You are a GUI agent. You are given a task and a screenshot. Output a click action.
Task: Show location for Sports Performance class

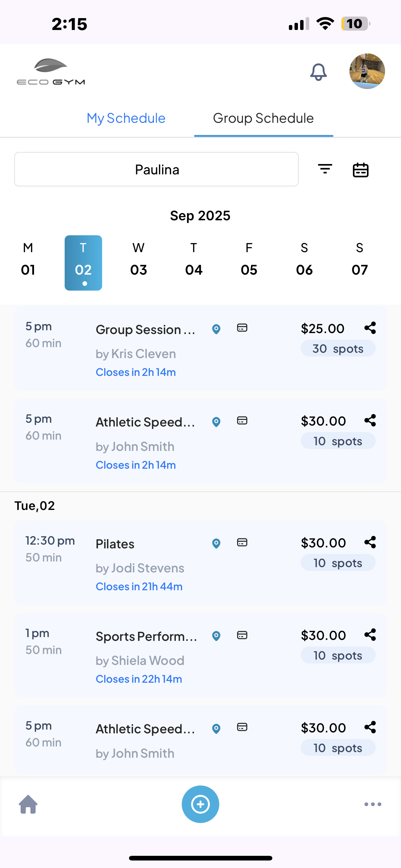[216, 636]
